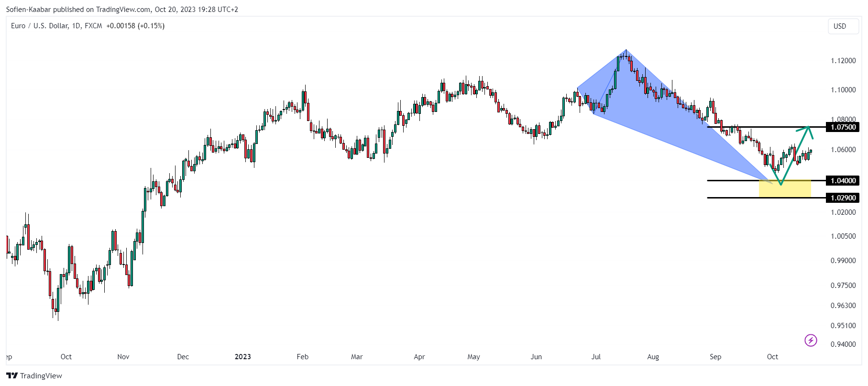Click the Mar label on the time axis
Image resolution: width=868 pixels, height=386 pixels.
[357, 357]
